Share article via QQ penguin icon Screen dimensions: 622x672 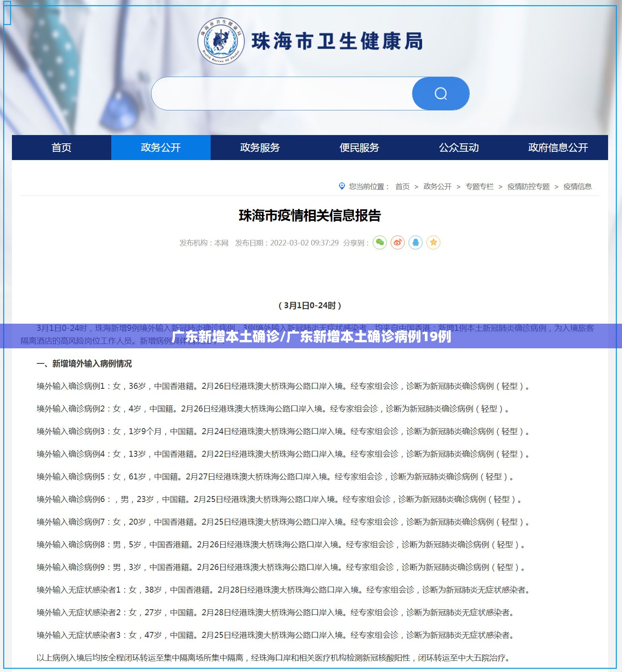[415, 242]
